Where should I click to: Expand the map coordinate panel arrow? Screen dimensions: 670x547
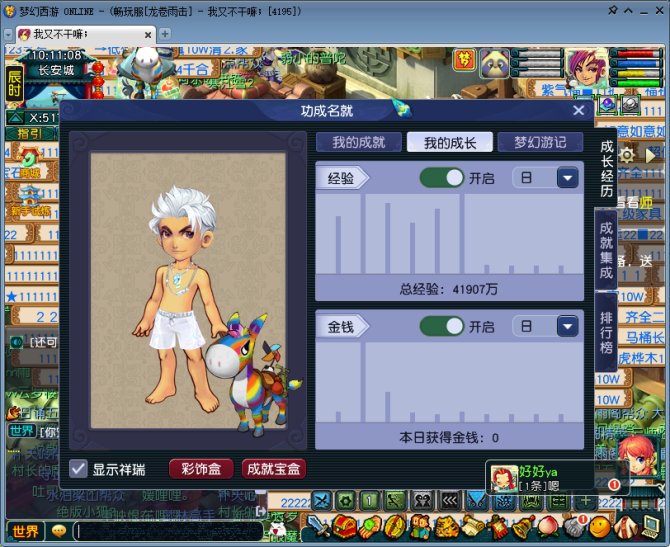click(16, 117)
